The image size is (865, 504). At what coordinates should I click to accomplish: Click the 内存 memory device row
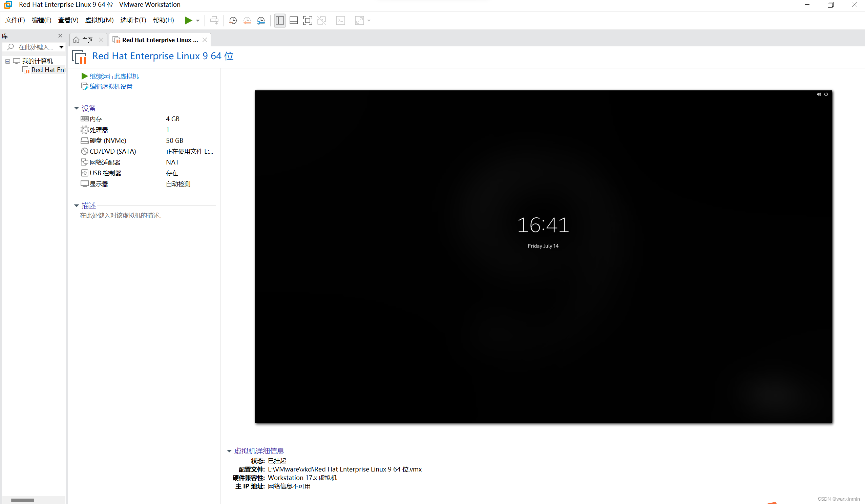click(x=148, y=119)
